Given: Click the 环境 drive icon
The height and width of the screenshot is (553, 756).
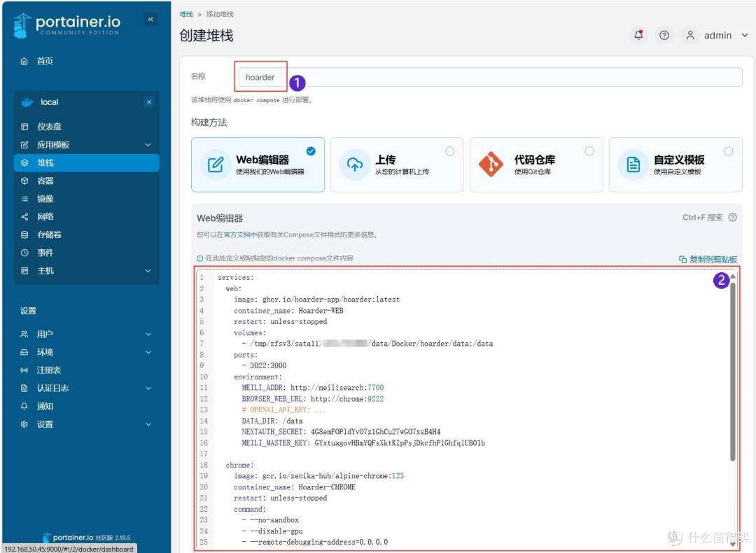Looking at the screenshot, I should [24, 352].
